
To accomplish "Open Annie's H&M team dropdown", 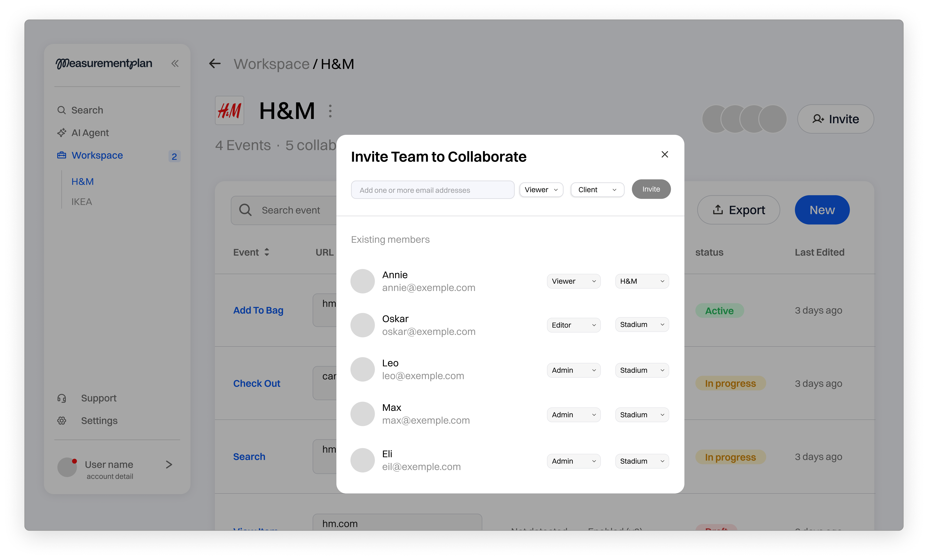I will coord(642,281).
